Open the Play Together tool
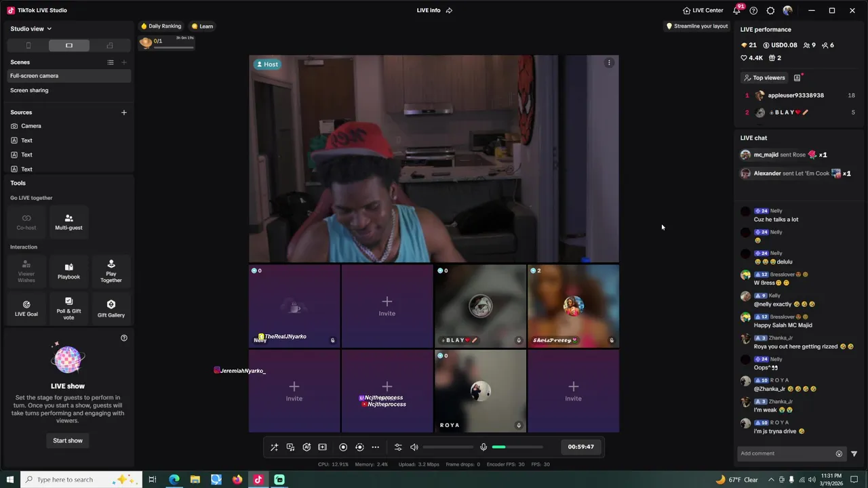Image resolution: width=868 pixels, height=488 pixels. pos(111,271)
